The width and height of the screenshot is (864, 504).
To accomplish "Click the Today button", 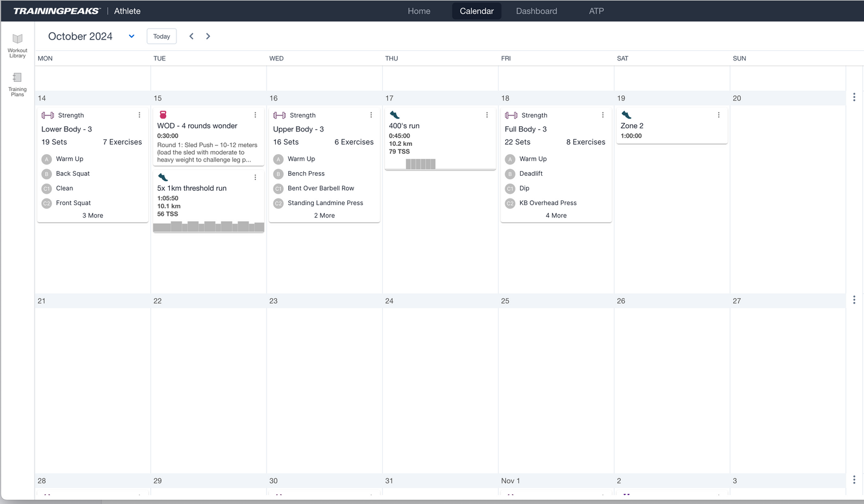I will [x=161, y=36].
